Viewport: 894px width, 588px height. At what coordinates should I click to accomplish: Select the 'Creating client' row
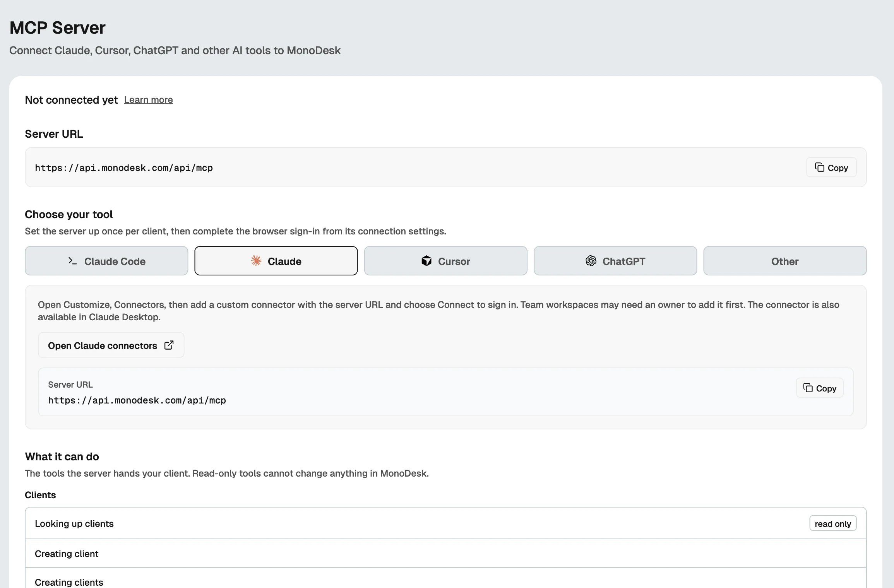click(446, 554)
